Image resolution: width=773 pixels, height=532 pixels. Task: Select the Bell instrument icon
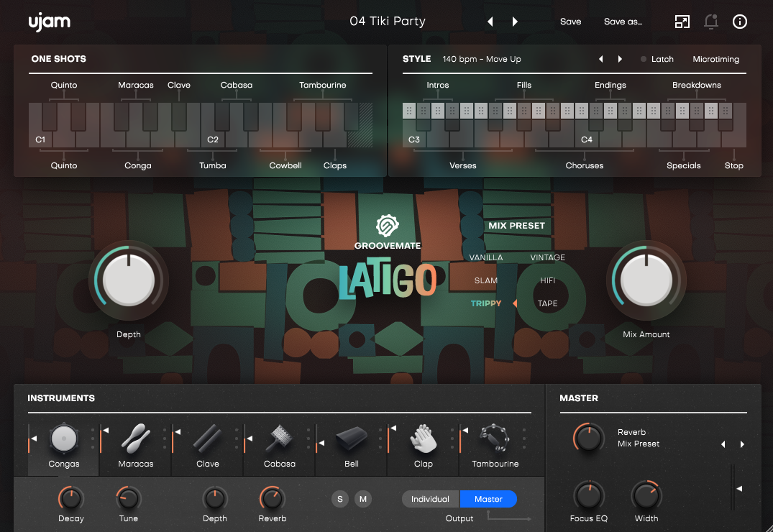click(352, 437)
